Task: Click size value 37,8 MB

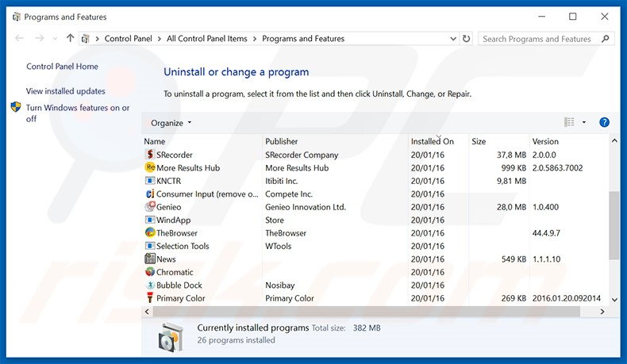Action: (x=511, y=155)
